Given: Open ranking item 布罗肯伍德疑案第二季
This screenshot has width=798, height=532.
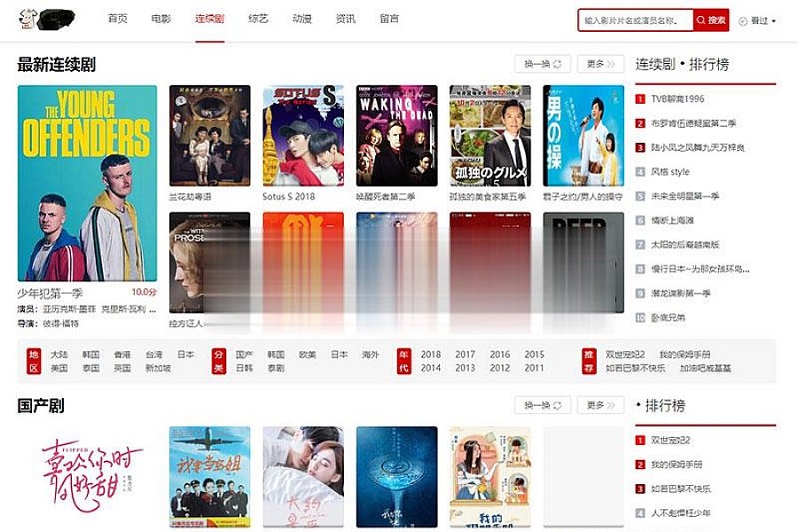Looking at the screenshot, I should [693, 123].
